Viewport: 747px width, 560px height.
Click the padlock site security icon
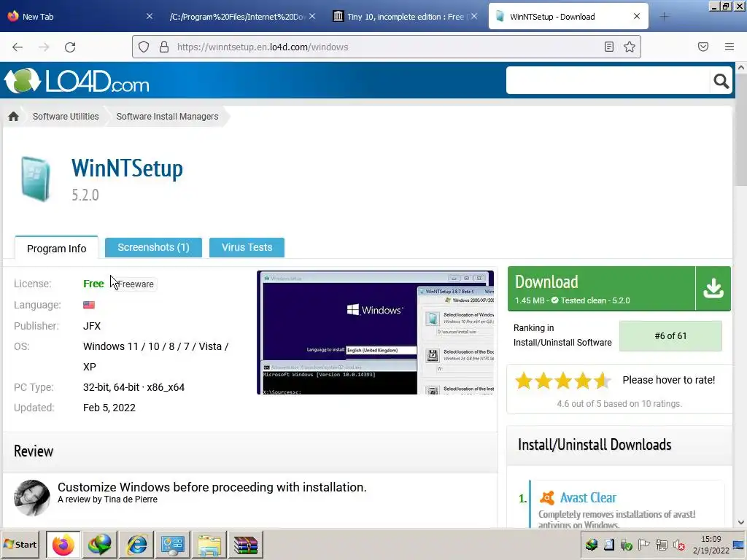(x=164, y=47)
